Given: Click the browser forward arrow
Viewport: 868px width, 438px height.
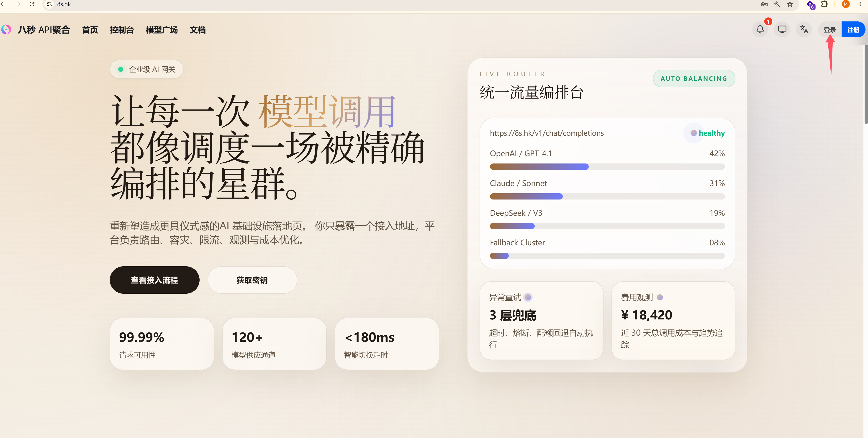Looking at the screenshot, I should (x=18, y=4).
